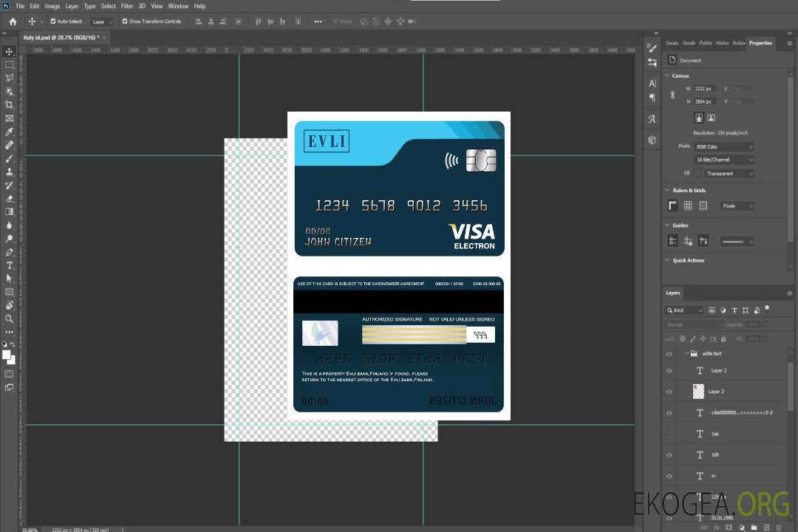This screenshot has height=532, width=798.
Task: Open the guide line style dropdown
Action: pos(737,242)
